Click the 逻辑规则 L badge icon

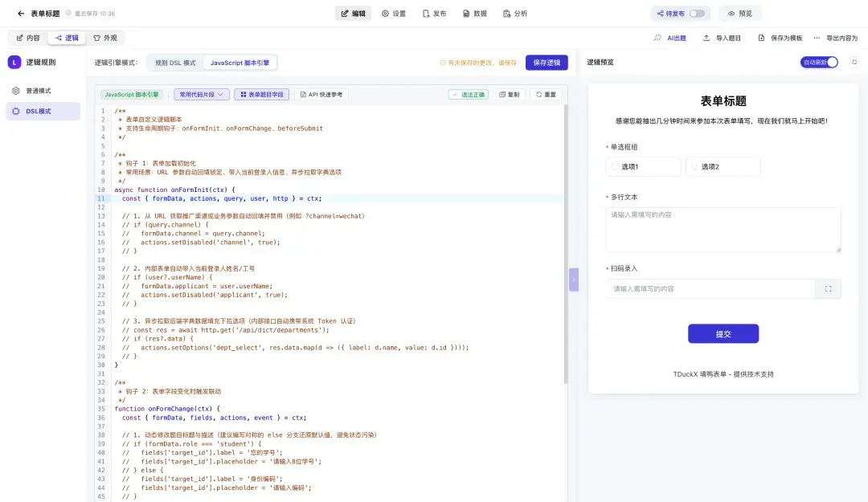14,63
